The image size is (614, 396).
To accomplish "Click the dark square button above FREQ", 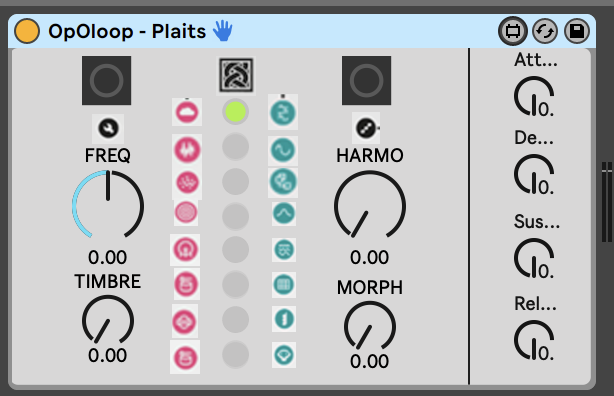I will tap(107, 80).
